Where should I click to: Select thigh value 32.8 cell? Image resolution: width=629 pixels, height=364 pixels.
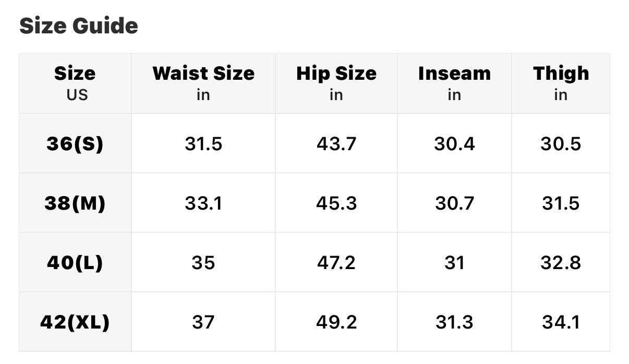561,262
